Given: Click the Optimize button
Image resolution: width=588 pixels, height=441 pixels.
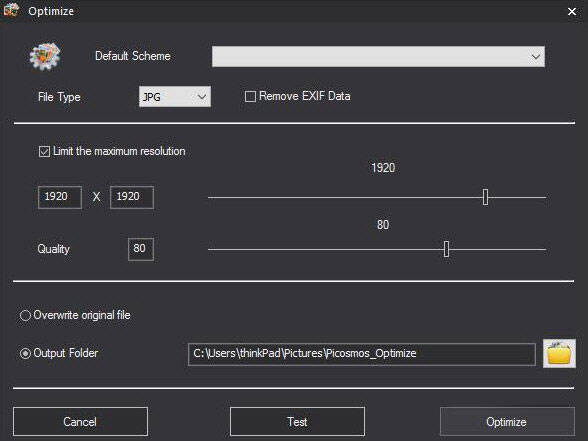Looking at the screenshot, I should 507,422.
